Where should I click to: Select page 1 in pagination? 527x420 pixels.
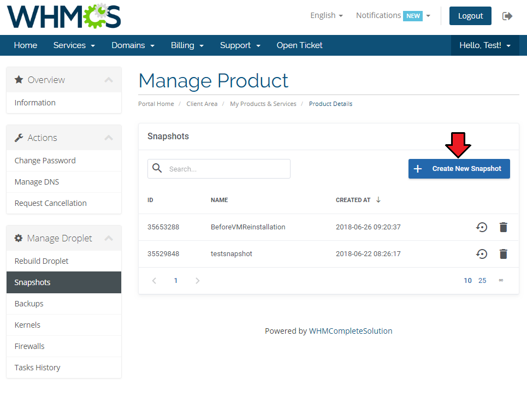(175, 281)
